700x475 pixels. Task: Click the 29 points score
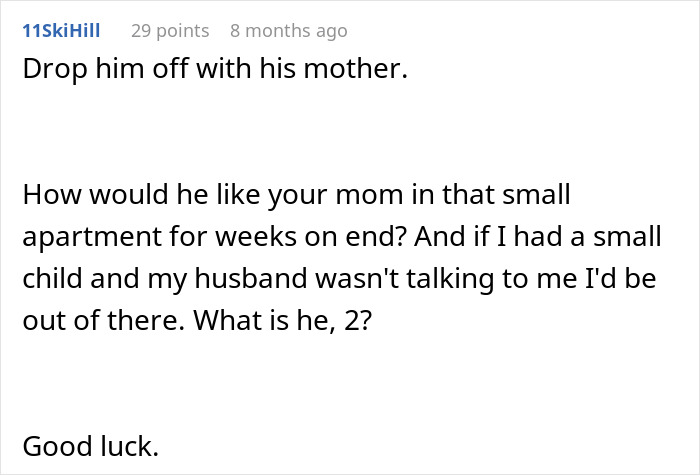(x=170, y=30)
